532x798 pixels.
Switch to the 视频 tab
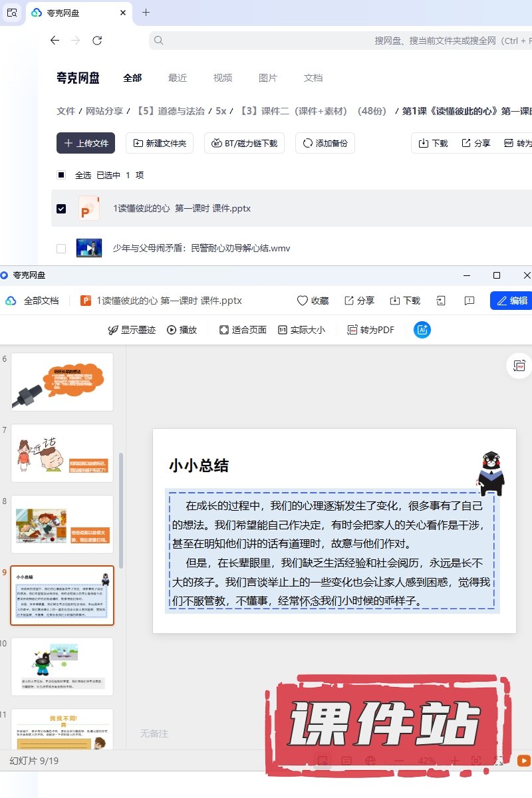[x=223, y=78]
